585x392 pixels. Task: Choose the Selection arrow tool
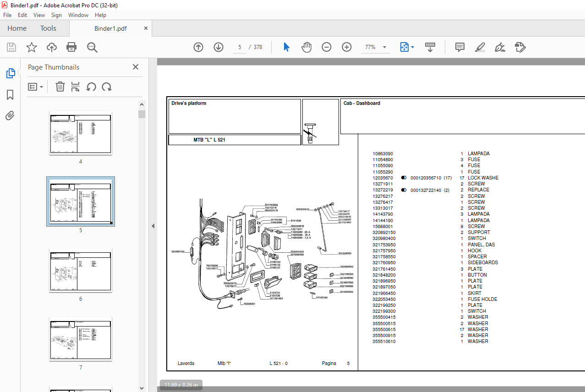[x=287, y=47]
